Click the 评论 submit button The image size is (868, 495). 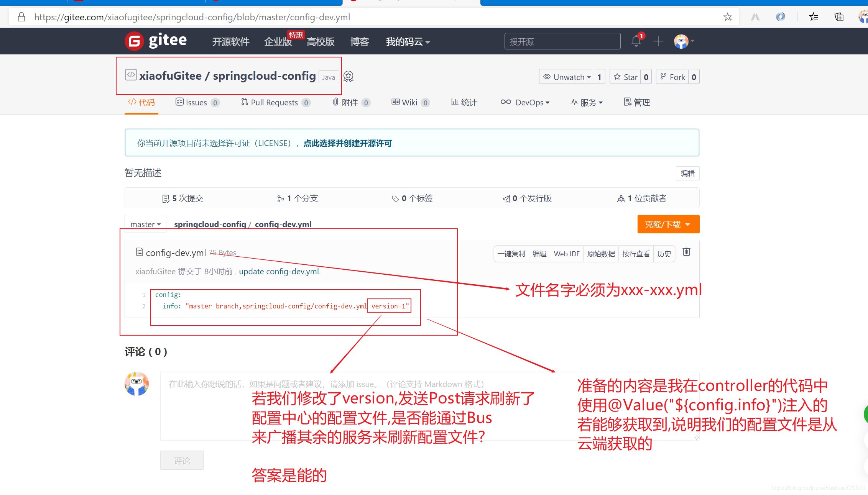(x=182, y=461)
